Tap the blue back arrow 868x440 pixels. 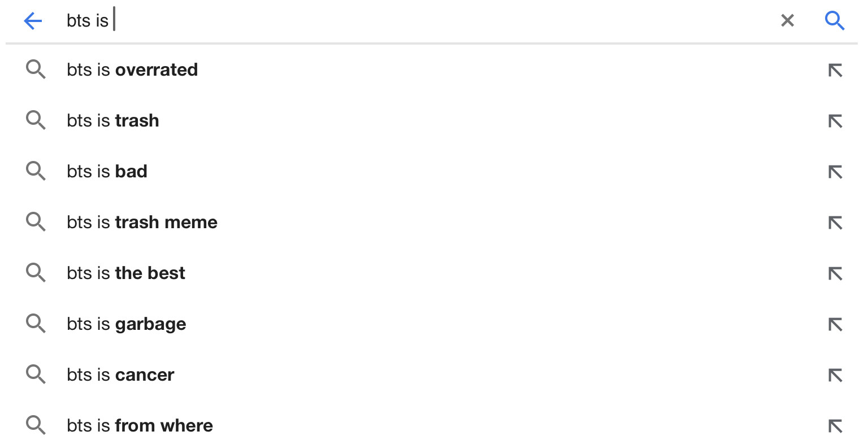[x=33, y=21]
